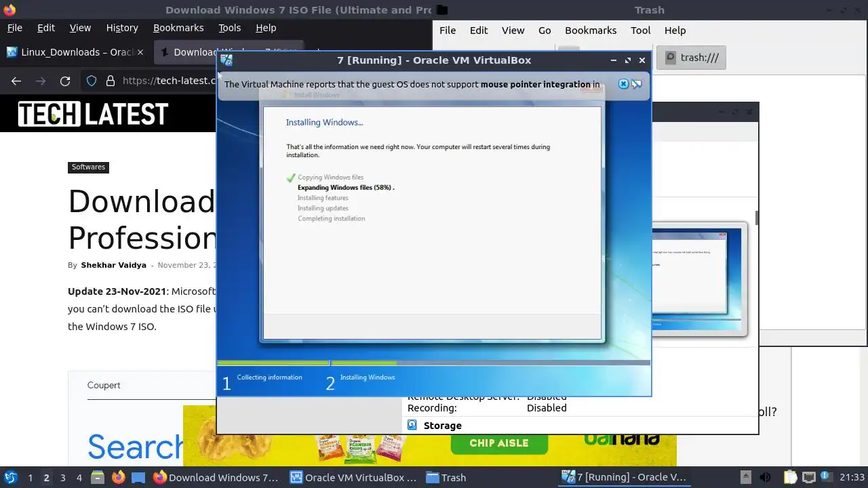This screenshot has width=868, height=488.
Task: Open the Firefox Bookmarks menu
Action: 178,28
